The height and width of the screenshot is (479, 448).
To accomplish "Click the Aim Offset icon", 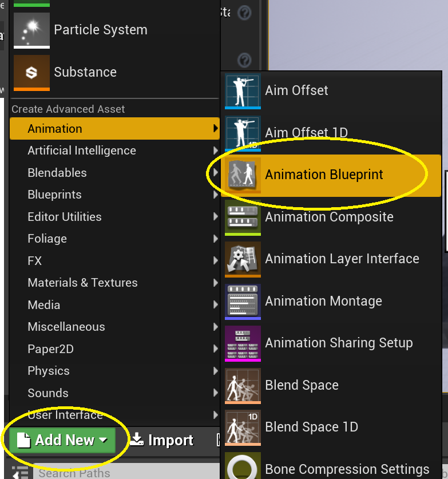I will [243, 90].
